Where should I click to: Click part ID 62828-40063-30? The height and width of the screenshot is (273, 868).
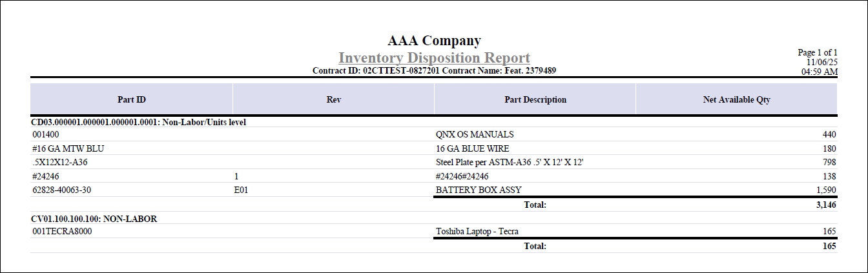pos(65,190)
